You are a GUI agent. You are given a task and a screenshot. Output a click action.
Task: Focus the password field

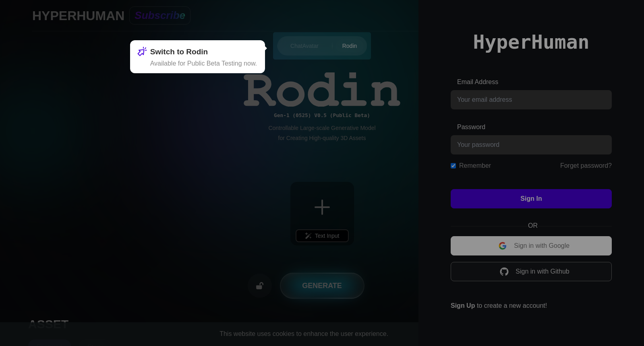[x=531, y=145]
